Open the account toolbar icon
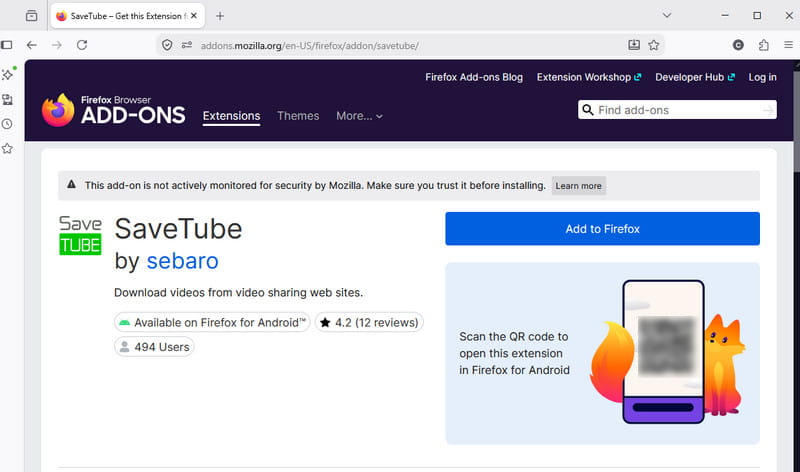The image size is (800, 472). 738,45
